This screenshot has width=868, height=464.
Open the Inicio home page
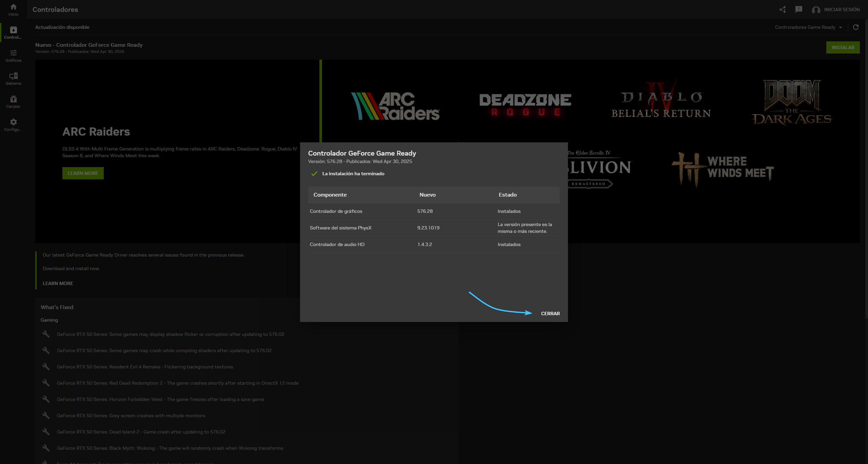13,9
